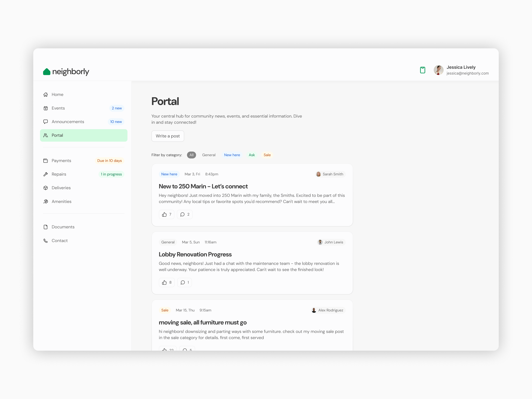Filter posts by Sale category

pos(267,155)
